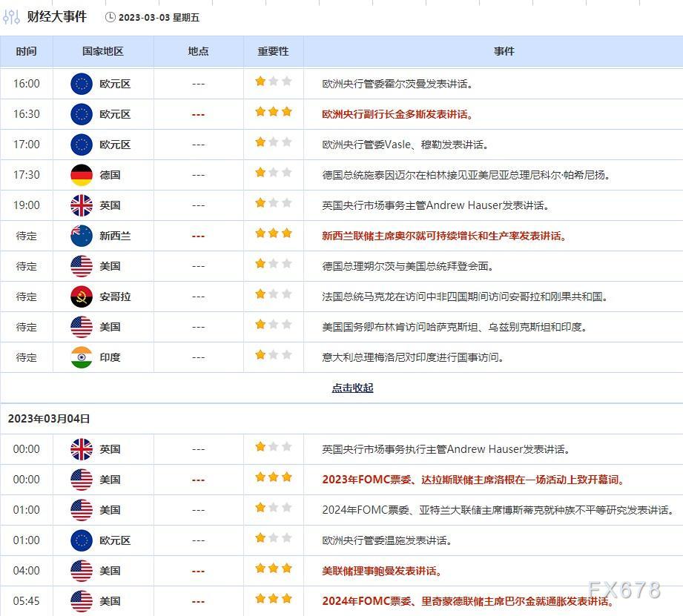Click the UK flag in the 19:00 row
The height and width of the screenshot is (616, 683).
click(x=82, y=205)
